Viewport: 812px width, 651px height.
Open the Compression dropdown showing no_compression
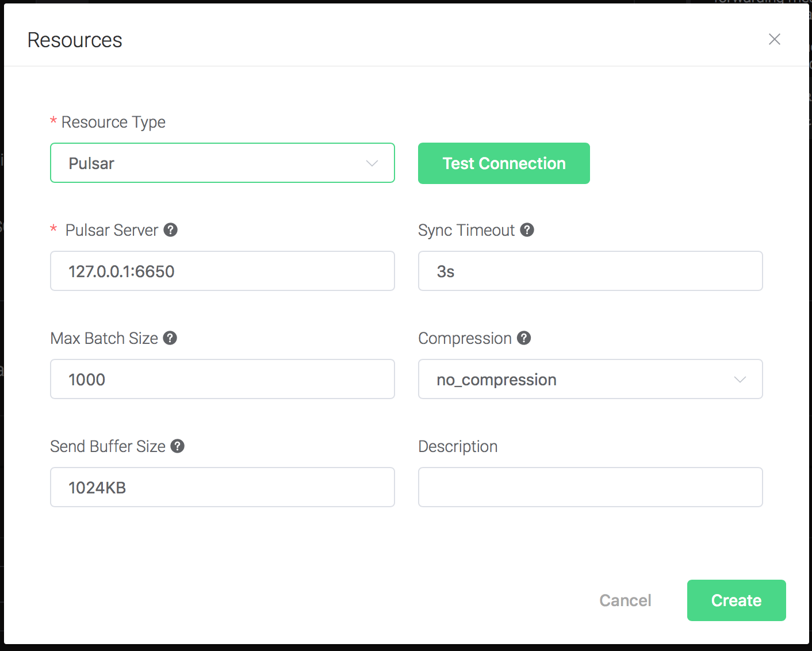[591, 379]
